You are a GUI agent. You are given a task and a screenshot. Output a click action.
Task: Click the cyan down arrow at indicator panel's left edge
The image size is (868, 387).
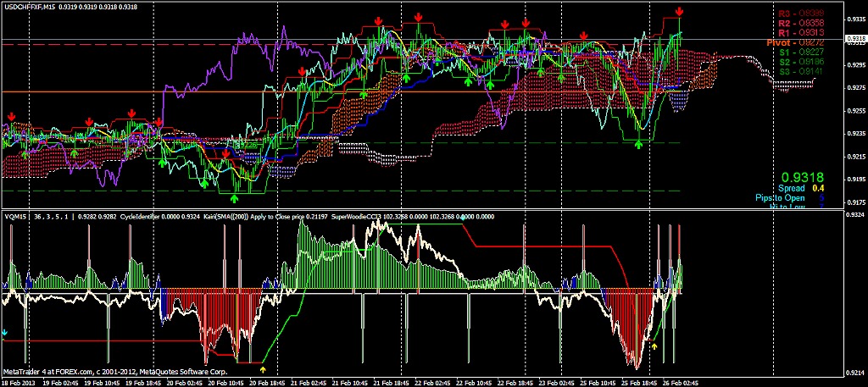pos(5,333)
